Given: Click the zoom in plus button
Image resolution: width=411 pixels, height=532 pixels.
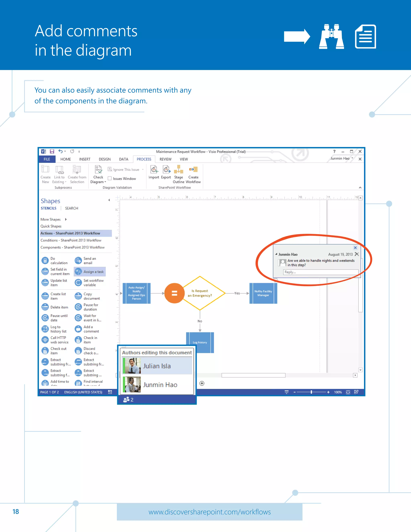Looking at the screenshot, I should pyautogui.click(x=328, y=392).
